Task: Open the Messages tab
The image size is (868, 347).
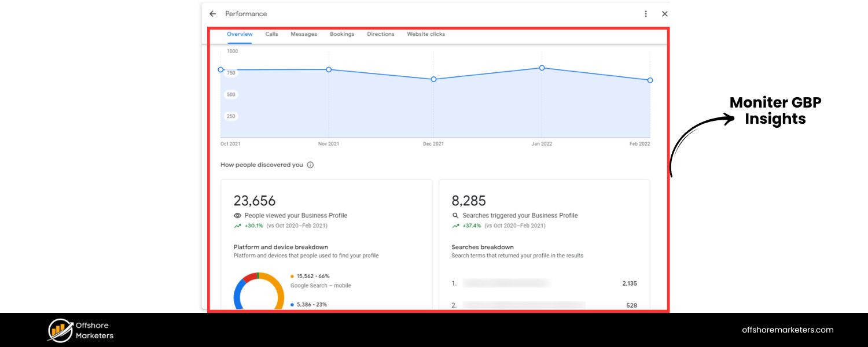Action: click(x=304, y=34)
